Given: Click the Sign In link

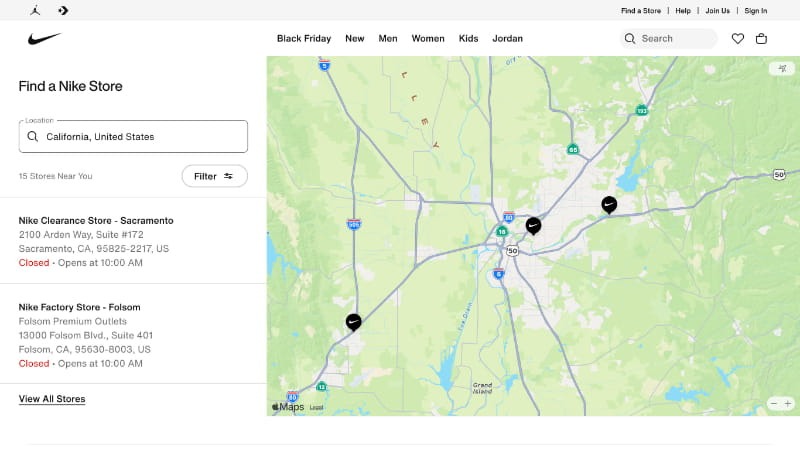Looking at the screenshot, I should (x=755, y=11).
